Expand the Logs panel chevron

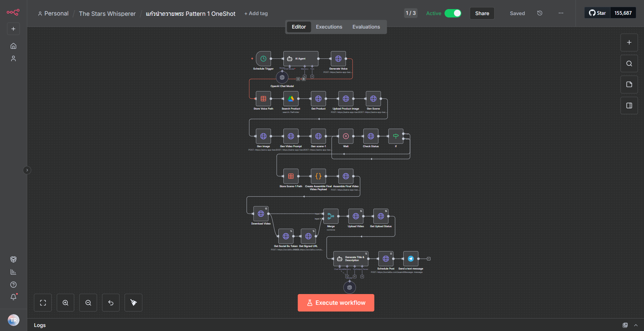[x=636, y=325]
